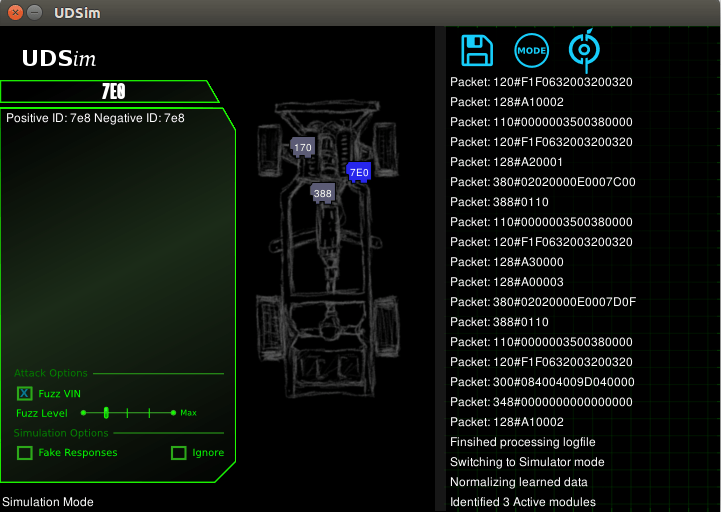
Task: Open the MODE circular icon
Action: (x=531, y=51)
